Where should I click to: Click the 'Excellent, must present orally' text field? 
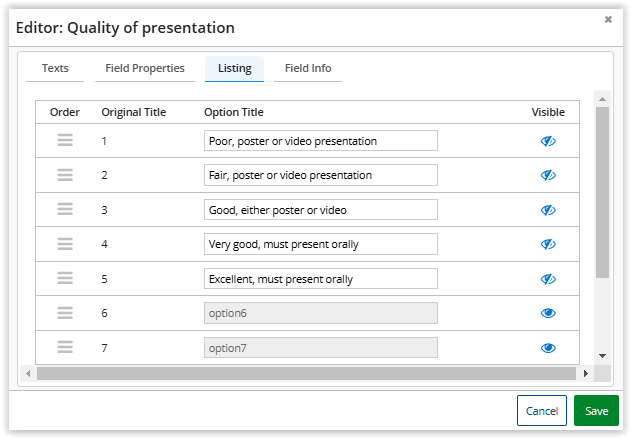(x=320, y=279)
